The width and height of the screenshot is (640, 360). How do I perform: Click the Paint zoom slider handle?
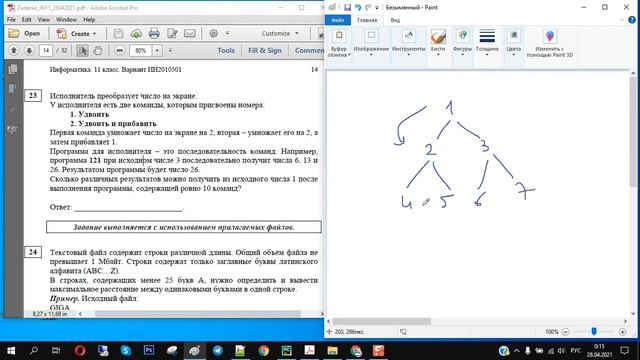click(594, 331)
